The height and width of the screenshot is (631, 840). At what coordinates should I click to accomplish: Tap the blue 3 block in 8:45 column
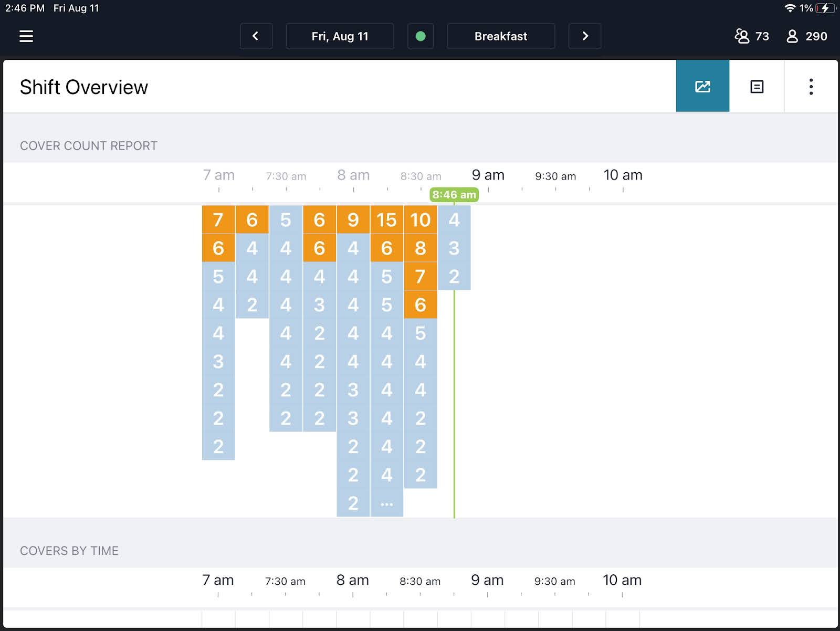point(454,248)
